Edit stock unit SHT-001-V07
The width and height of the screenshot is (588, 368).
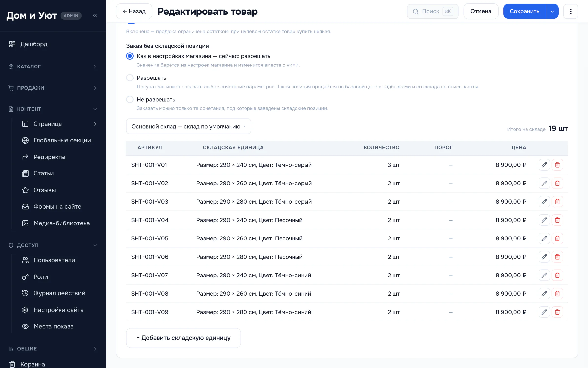[544, 275]
